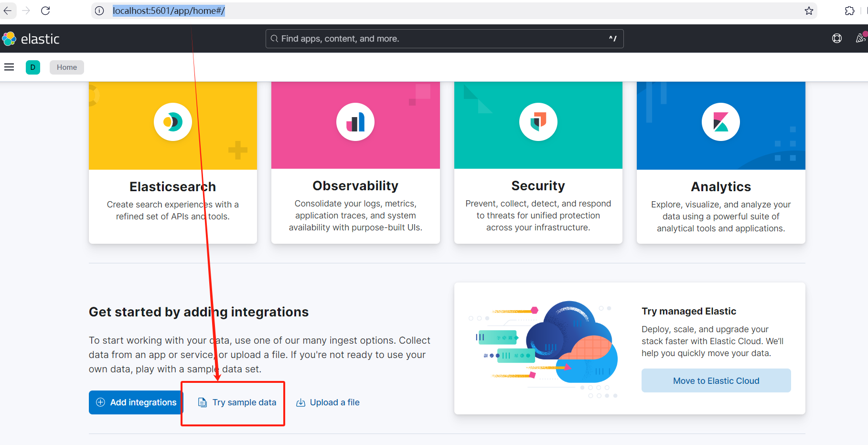Image resolution: width=868 pixels, height=445 pixels.
Task: Focus the Find apps, content search field
Action: (x=444, y=39)
